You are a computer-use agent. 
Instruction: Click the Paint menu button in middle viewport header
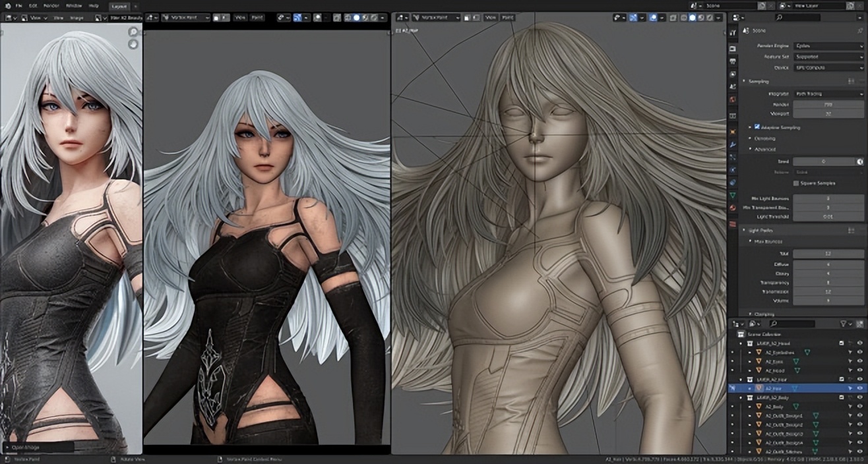[257, 17]
